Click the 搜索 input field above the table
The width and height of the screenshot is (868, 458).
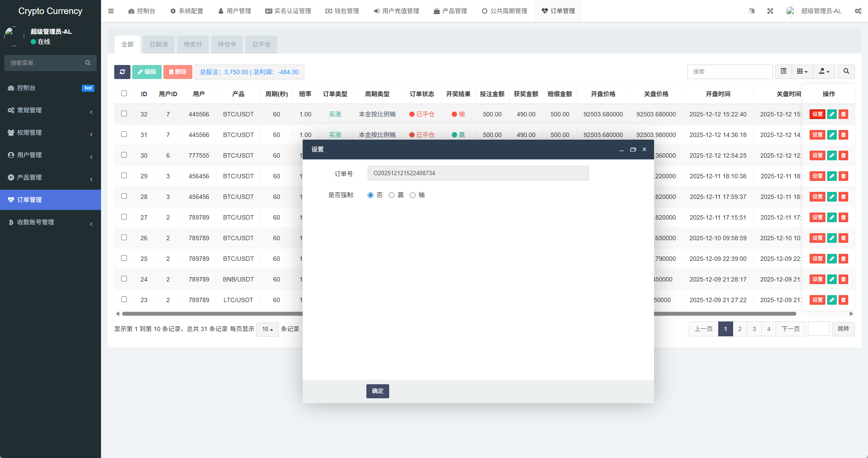coord(730,72)
